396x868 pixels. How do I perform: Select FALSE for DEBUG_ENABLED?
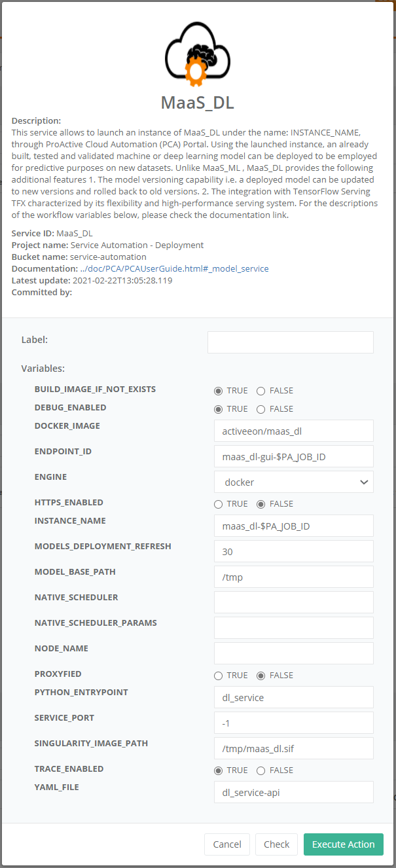(x=261, y=409)
